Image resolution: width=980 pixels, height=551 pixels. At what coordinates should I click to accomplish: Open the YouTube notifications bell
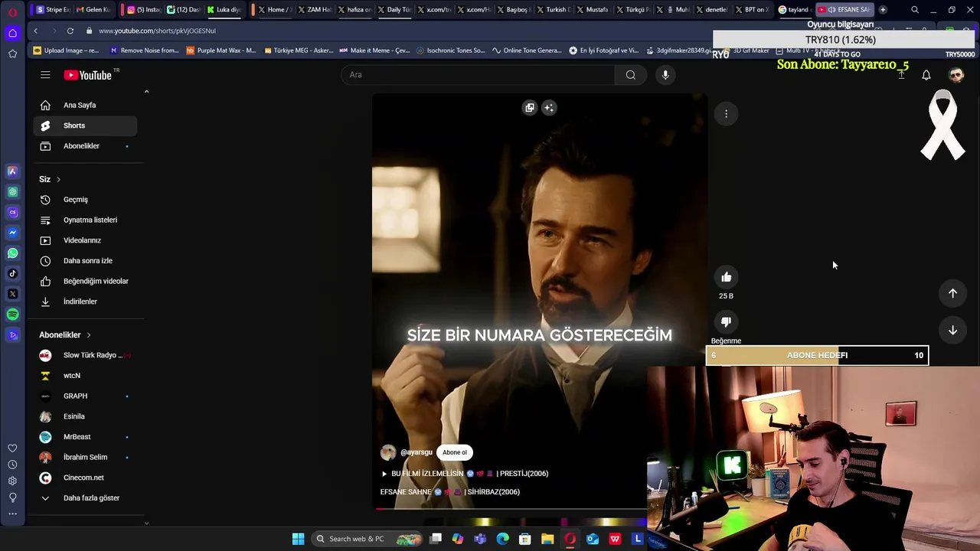click(926, 75)
